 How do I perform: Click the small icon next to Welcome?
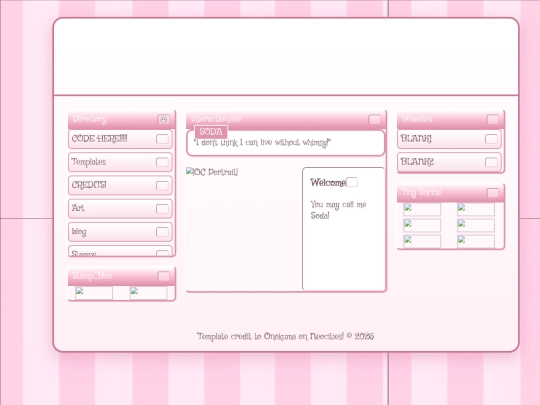352,182
